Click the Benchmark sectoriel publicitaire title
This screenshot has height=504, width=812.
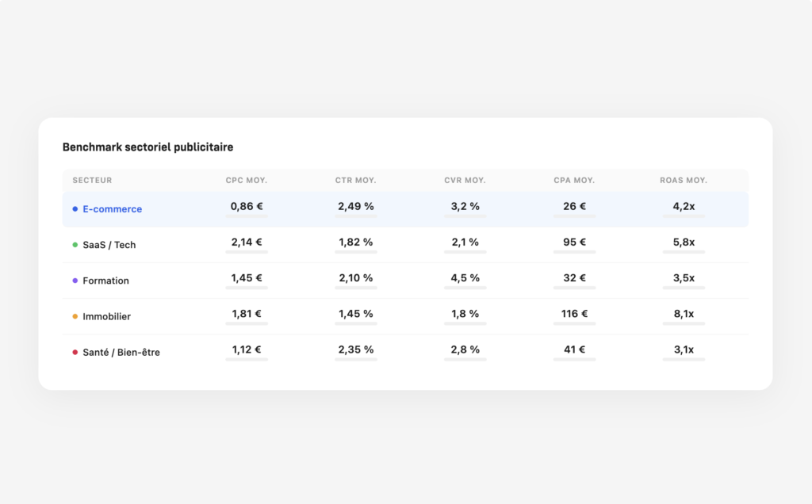click(x=147, y=147)
